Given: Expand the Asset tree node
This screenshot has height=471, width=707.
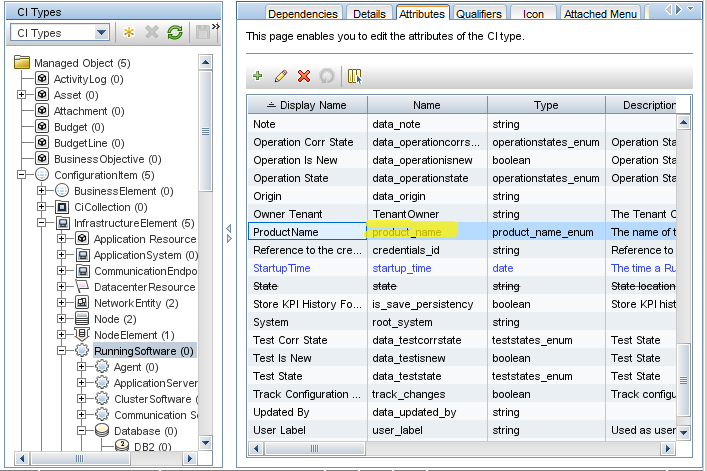Looking at the screenshot, I should click(x=22, y=95).
